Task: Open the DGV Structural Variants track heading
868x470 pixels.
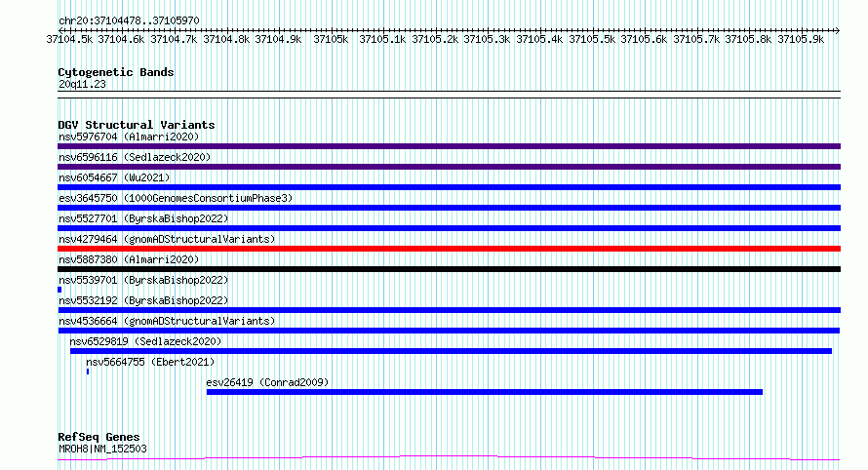Action: (137, 125)
